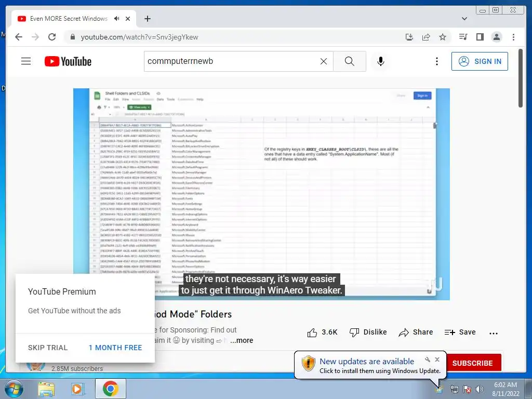Click the SIGN IN button

480,61
